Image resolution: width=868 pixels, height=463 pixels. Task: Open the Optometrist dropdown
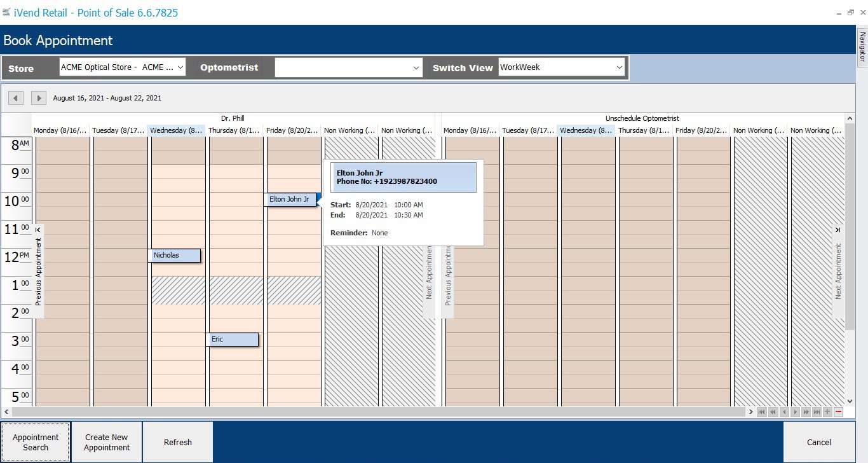pyautogui.click(x=349, y=67)
